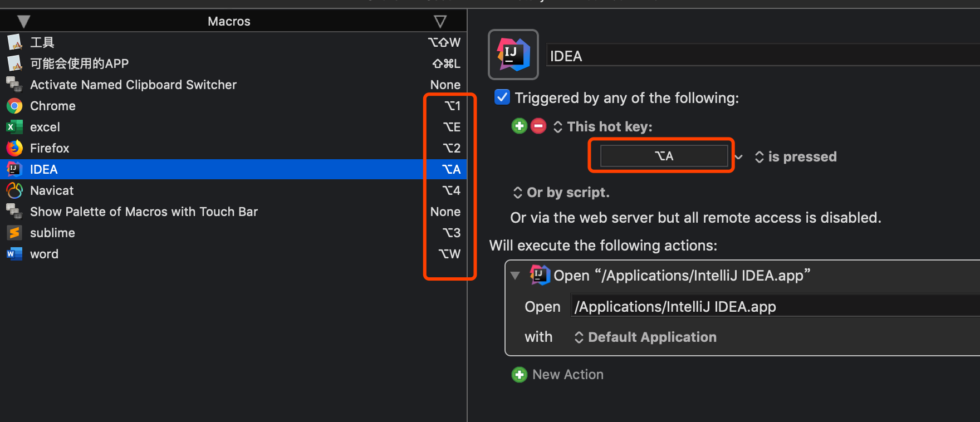Image resolution: width=980 pixels, height=422 pixels.
Task: Select the Firefox macro row
Action: tap(233, 148)
